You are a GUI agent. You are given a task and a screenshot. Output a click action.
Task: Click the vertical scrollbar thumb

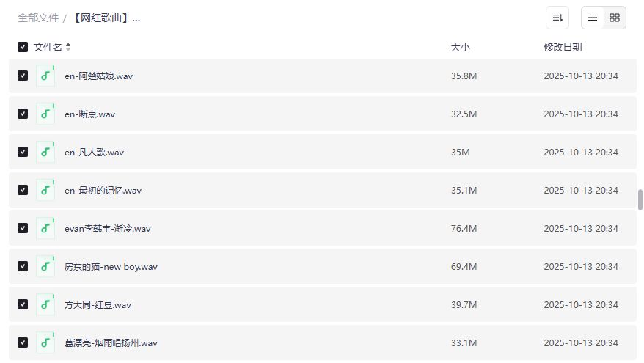point(640,199)
